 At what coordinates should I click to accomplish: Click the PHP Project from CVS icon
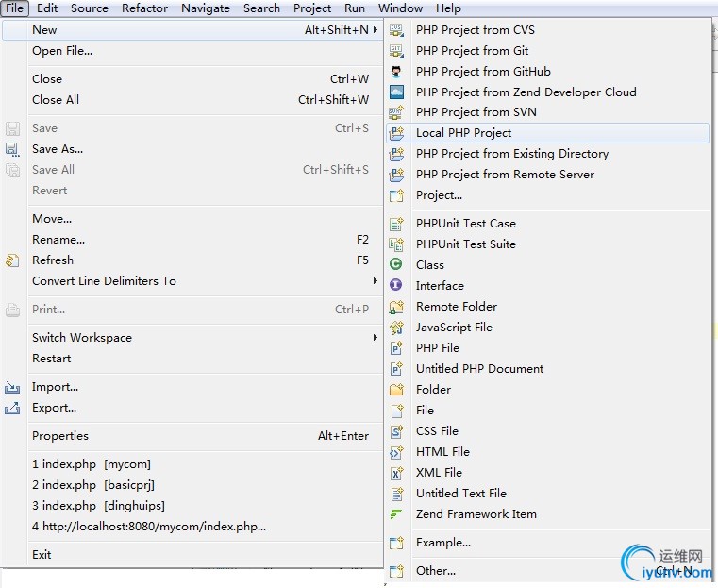(396, 30)
